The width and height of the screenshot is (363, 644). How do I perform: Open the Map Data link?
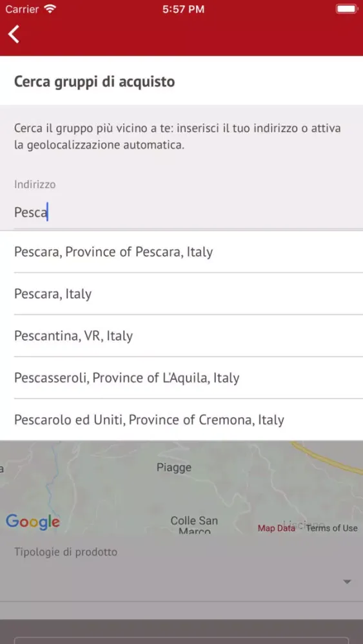click(276, 528)
